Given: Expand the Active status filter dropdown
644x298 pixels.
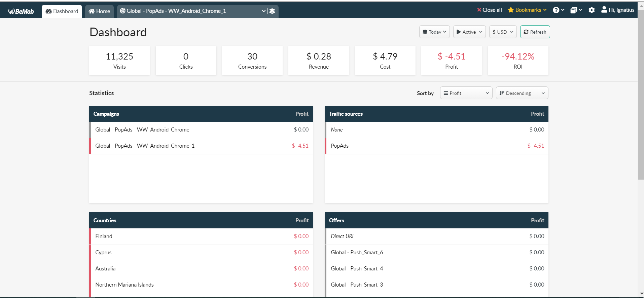Looking at the screenshot, I should pyautogui.click(x=469, y=32).
